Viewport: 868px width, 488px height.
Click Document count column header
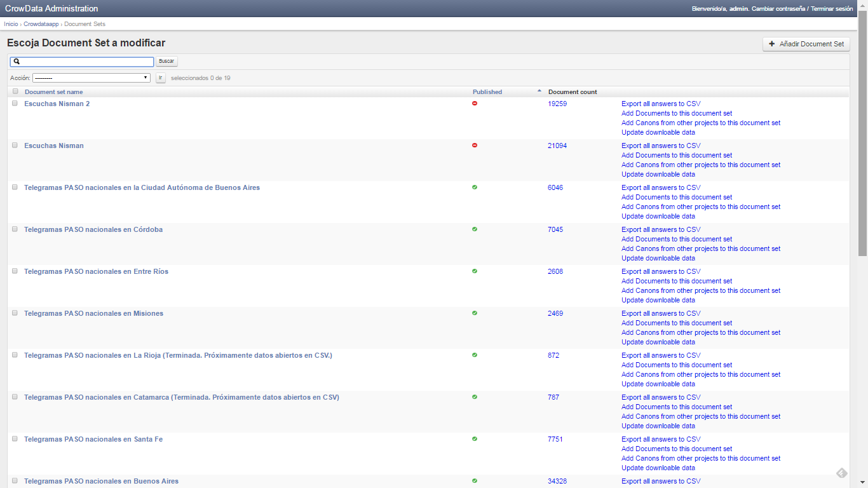tap(573, 92)
